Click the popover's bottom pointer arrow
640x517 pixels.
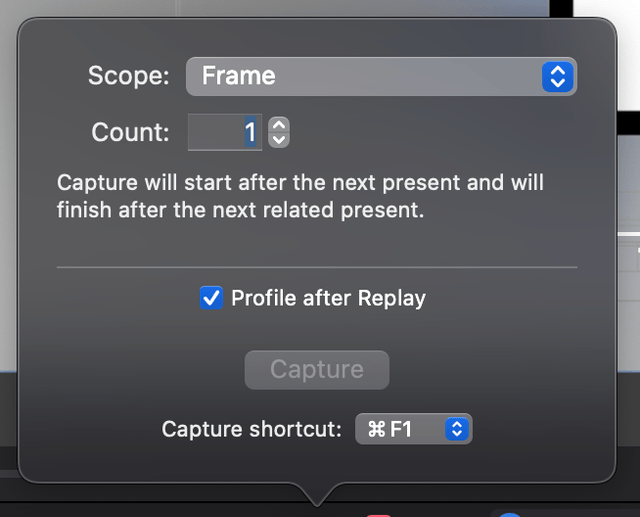click(319, 494)
